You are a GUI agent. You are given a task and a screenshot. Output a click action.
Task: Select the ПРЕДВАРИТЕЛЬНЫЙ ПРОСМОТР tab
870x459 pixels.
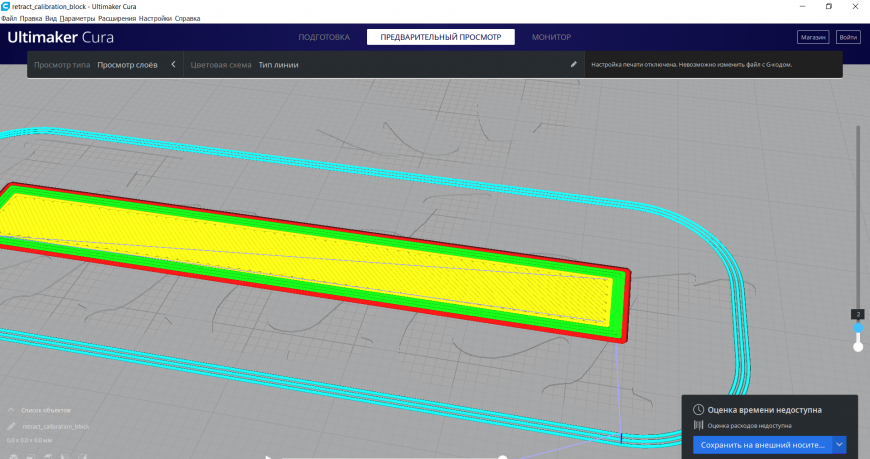[441, 37]
